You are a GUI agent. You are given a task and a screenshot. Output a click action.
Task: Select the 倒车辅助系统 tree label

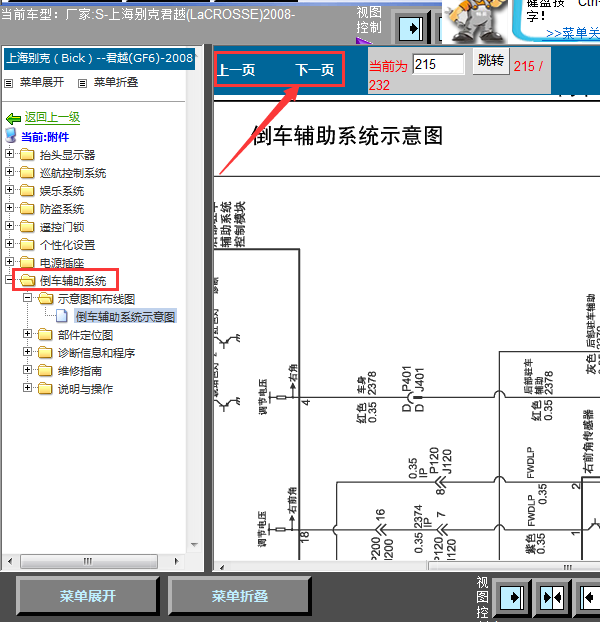pos(73,281)
